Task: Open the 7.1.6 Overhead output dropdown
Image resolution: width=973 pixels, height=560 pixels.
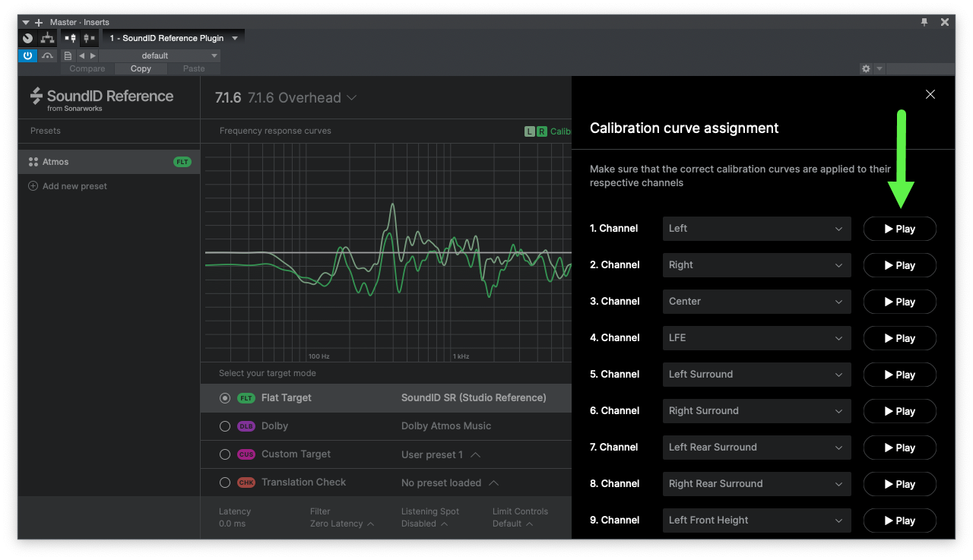Action: 286,98
